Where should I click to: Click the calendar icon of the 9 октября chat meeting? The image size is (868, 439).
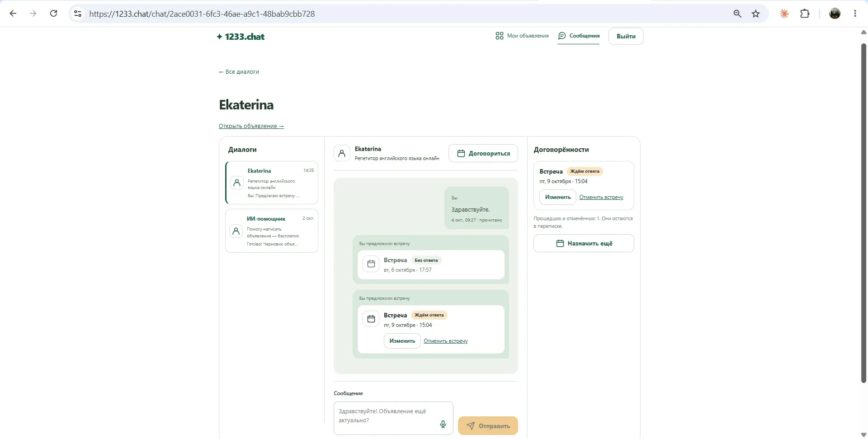[371, 319]
